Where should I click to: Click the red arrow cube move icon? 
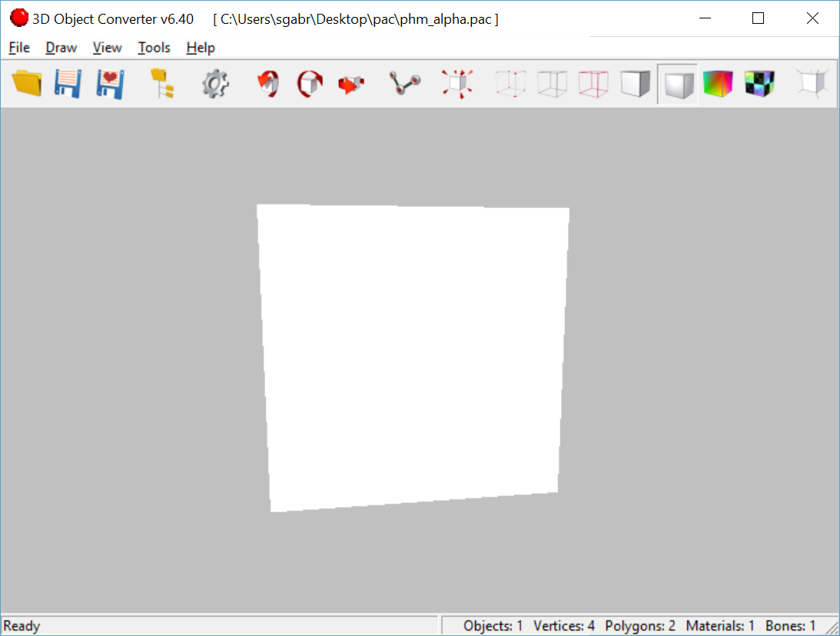[351, 83]
